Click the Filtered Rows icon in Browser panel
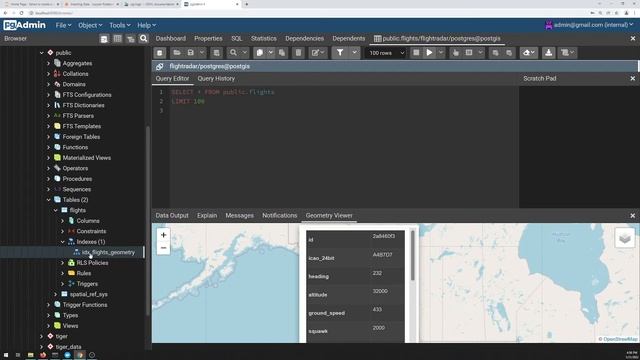 click(x=131, y=39)
